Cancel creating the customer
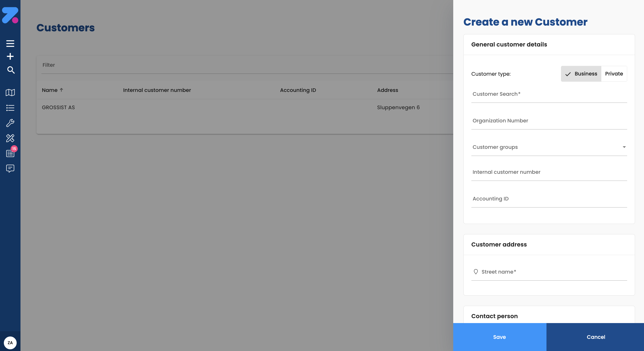This screenshot has width=644, height=351. pyautogui.click(x=596, y=337)
